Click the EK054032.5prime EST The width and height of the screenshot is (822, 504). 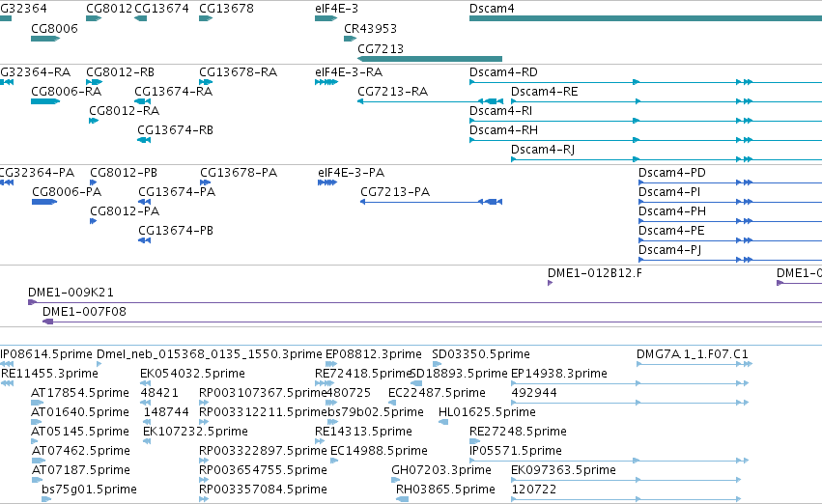(145, 383)
